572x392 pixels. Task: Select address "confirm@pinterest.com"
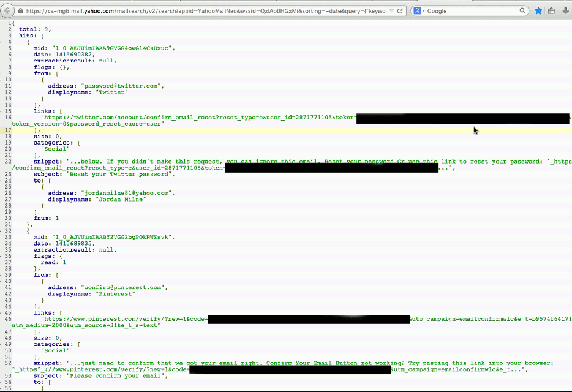122,288
